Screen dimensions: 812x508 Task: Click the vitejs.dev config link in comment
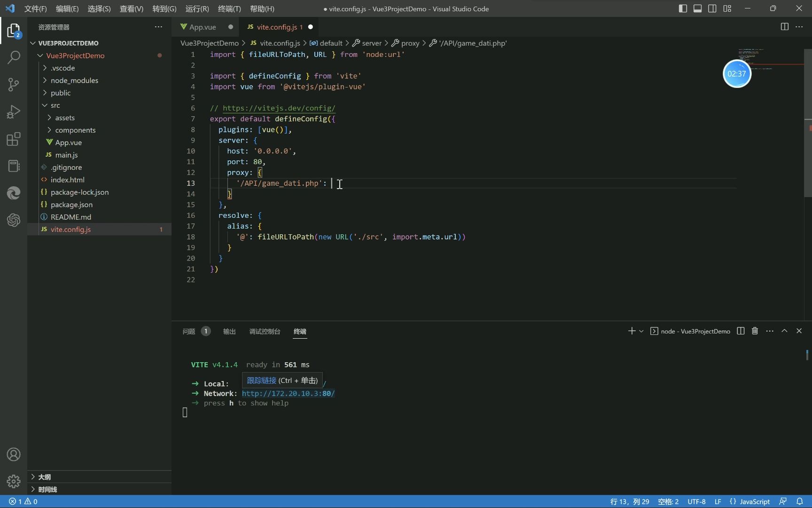pos(279,108)
